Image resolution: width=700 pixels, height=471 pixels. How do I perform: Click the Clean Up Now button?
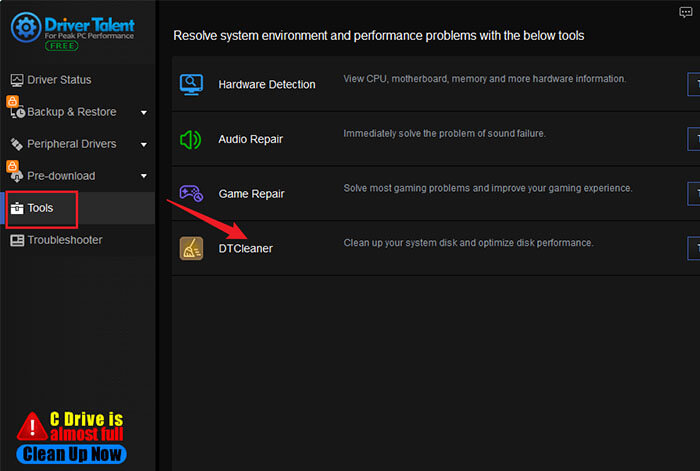coord(71,454)
